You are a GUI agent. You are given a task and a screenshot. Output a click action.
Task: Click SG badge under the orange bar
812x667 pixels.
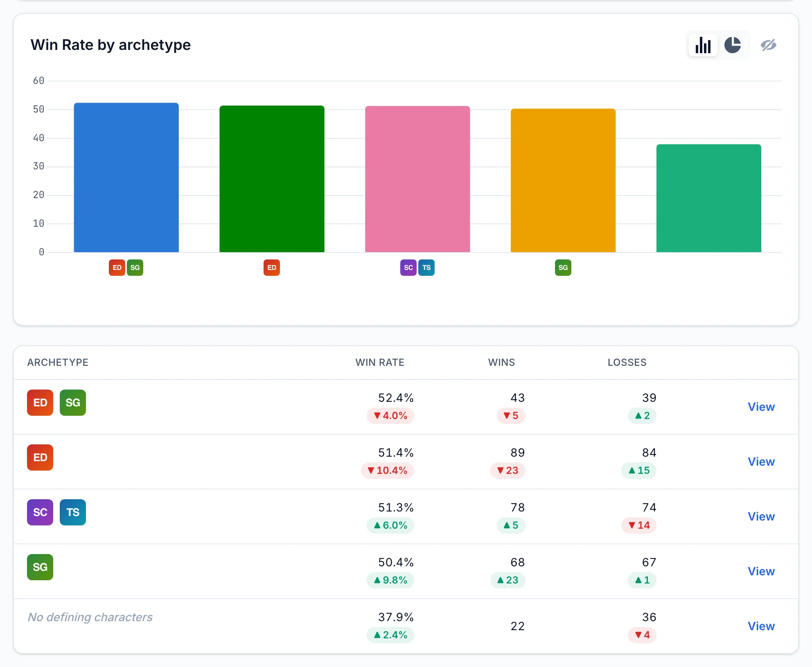coord(563,268)
